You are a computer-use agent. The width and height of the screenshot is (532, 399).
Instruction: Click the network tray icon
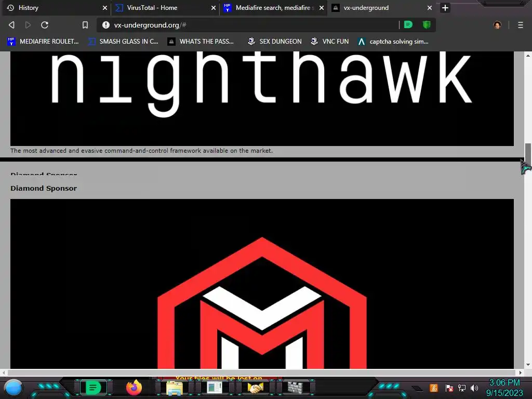(x=462, y=388)
